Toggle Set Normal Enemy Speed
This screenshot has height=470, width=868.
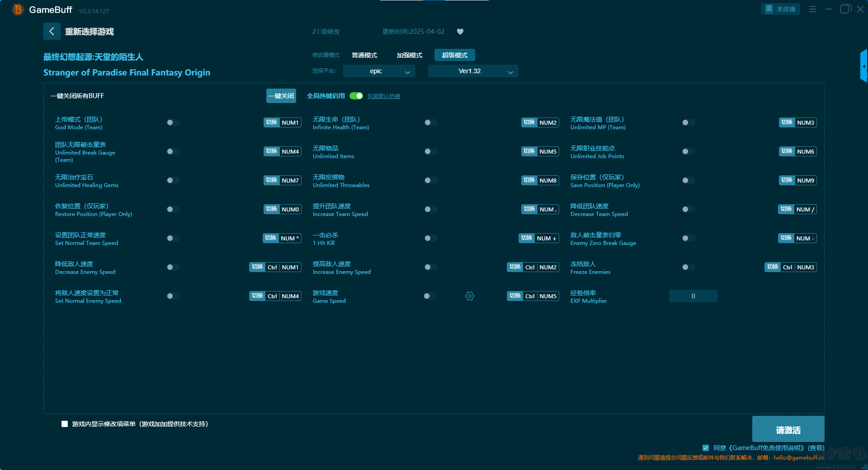tap(173, 296)
